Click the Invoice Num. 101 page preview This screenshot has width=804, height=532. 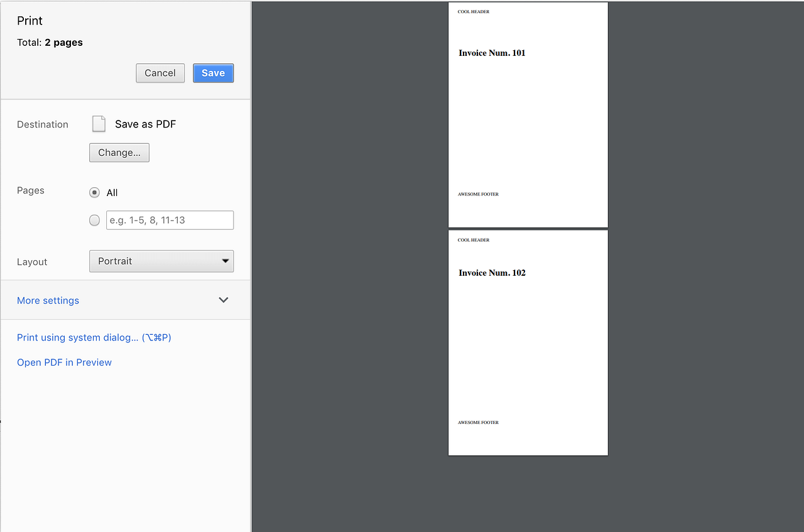pos(528,114)
